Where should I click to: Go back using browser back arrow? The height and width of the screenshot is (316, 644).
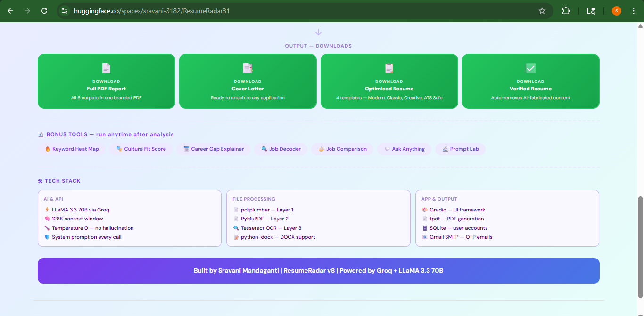[10, 10]
